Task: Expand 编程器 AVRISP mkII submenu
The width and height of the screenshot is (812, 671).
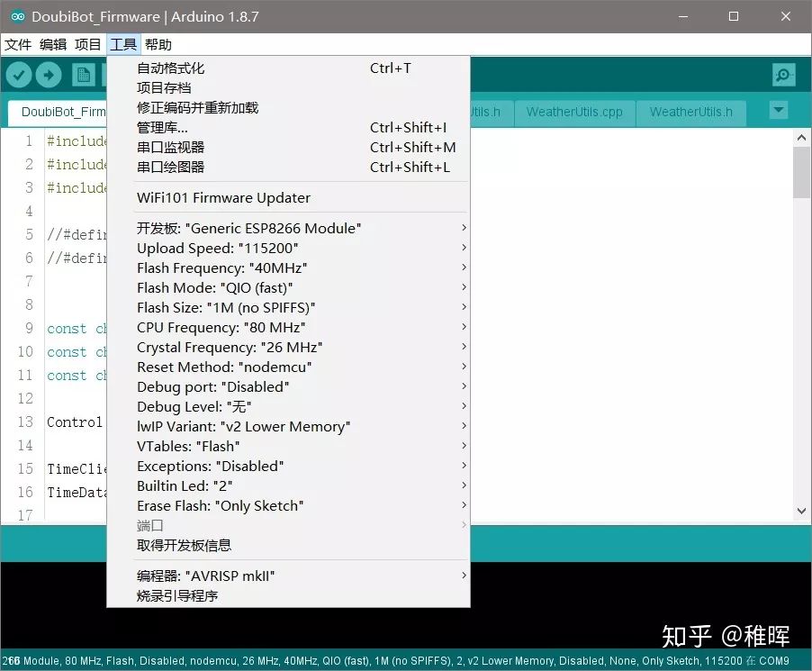Action: pyautogui.click(x=288, y=576)
